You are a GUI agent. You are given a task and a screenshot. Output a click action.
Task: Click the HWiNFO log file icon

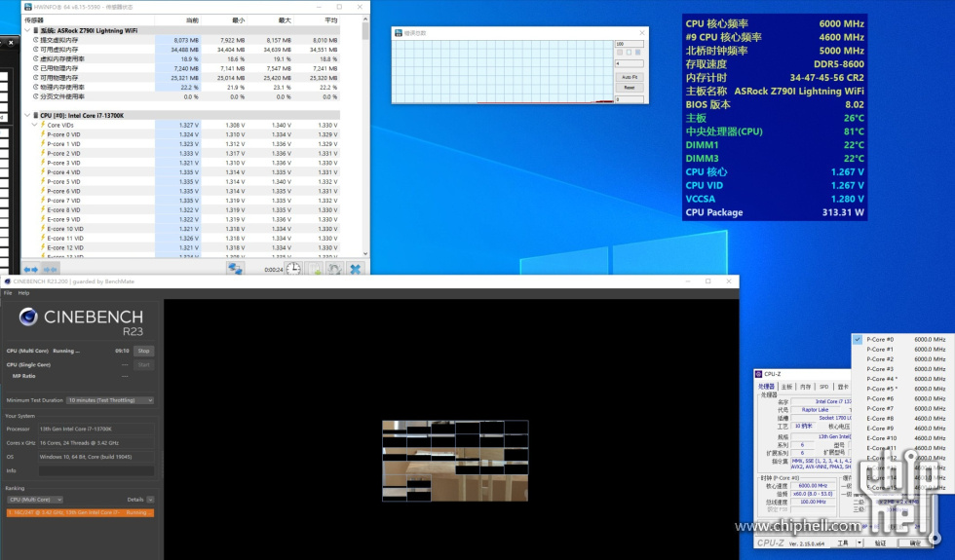(x=314, y=269)
